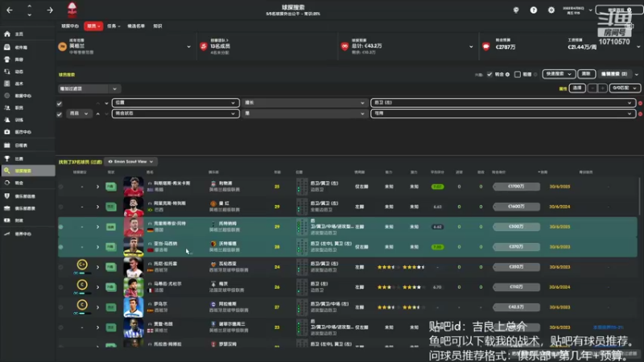Select the Manchester United player row radio circle
644x362 pixels.
tap(61, 207)
